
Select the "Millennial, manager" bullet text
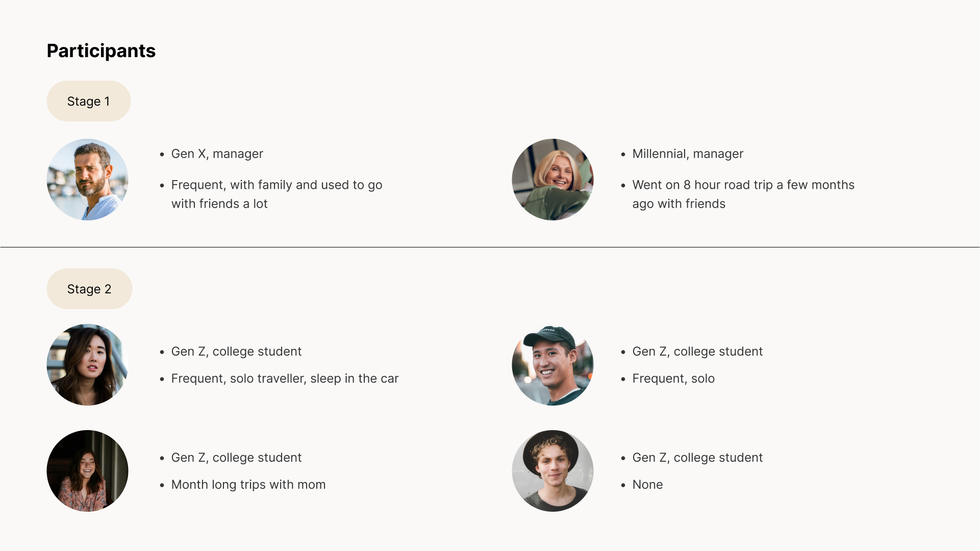[688, 154]
